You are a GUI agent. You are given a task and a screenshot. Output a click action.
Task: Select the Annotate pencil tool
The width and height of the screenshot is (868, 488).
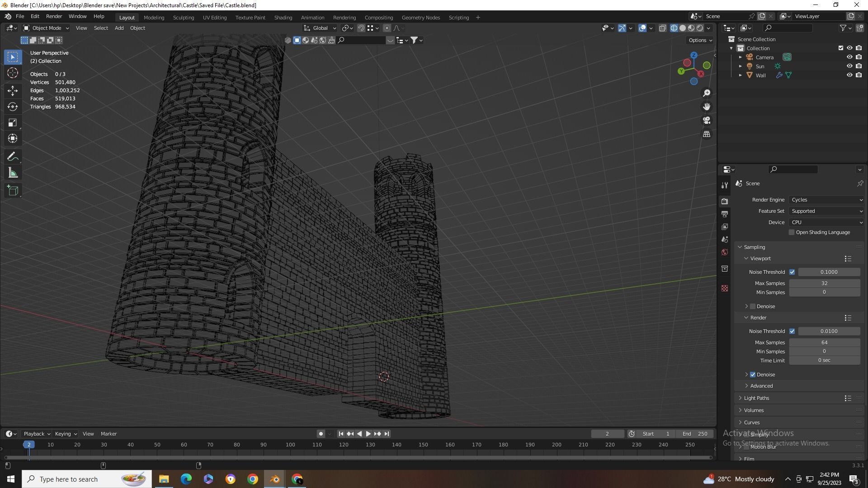tap(13, 157)
